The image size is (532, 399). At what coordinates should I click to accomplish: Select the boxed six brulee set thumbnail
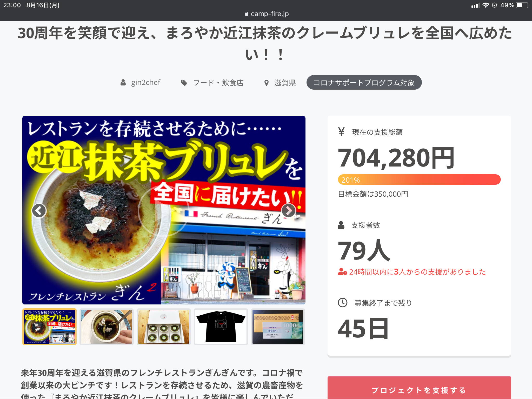point(164,327)
